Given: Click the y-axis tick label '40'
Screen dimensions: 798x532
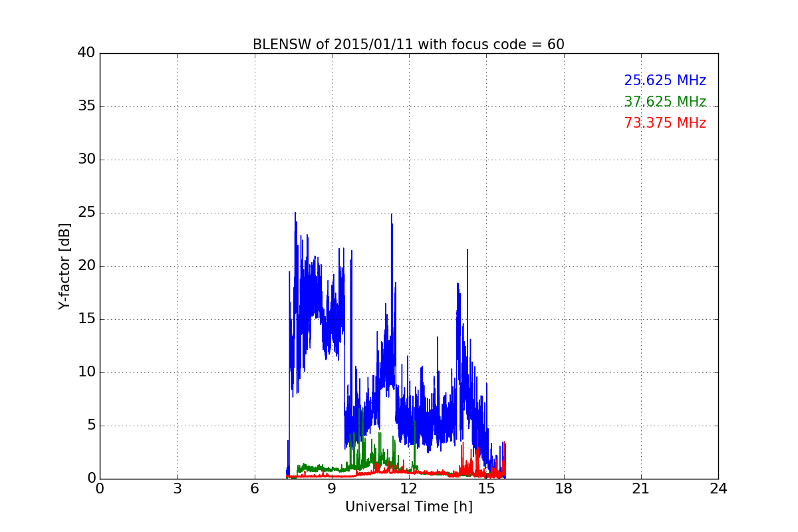Looking at the screenshot, I should 86,53.
